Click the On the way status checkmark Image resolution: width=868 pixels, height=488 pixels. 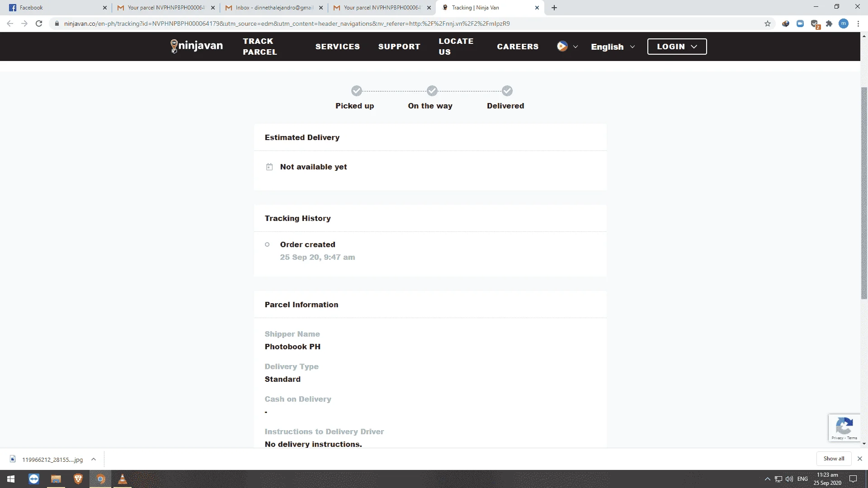[432, 91]
